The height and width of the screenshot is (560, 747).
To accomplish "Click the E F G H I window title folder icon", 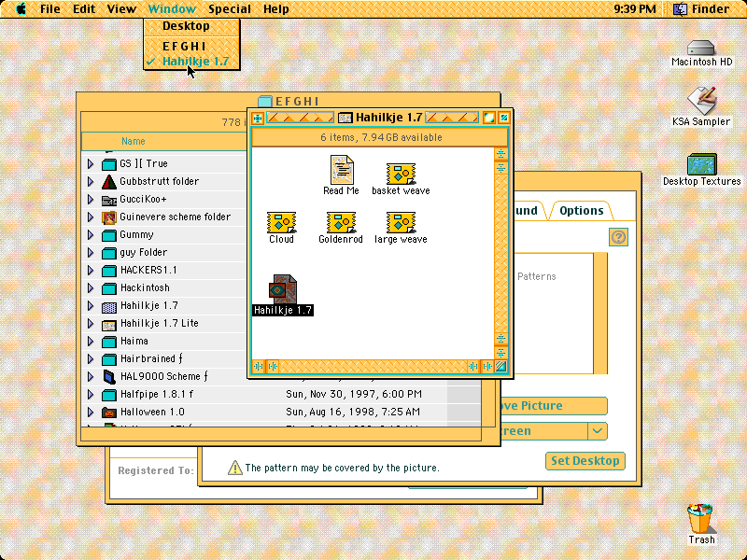I will (265, 101).
